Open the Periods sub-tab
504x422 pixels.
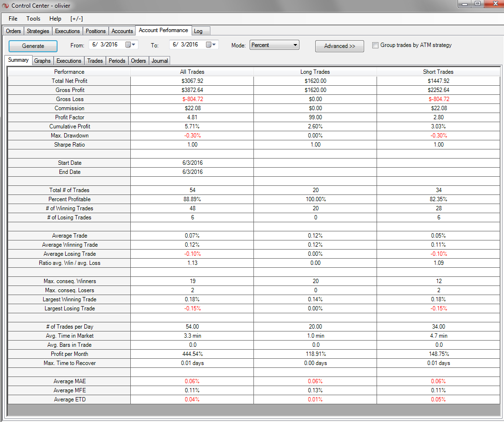click(x=117, y=61)
